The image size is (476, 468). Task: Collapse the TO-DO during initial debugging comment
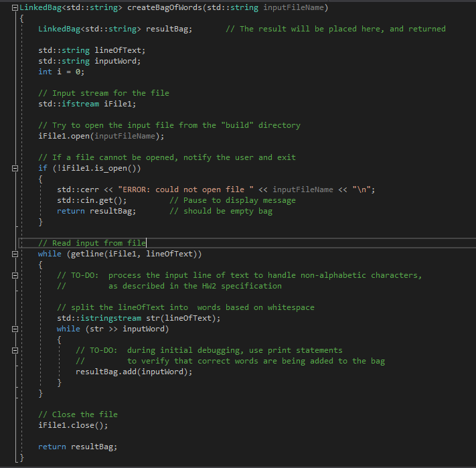click(x=15, y=351)
